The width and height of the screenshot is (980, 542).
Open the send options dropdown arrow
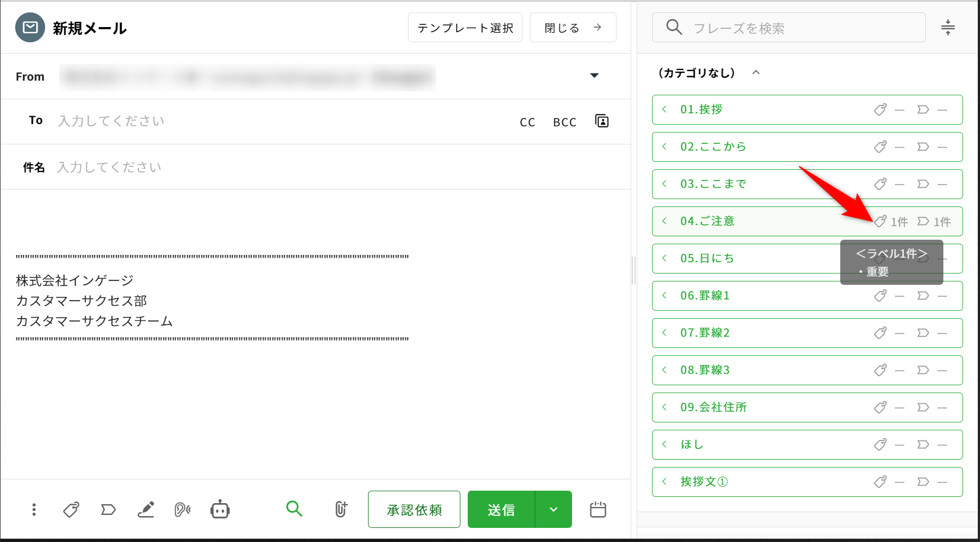coord(553,510)
